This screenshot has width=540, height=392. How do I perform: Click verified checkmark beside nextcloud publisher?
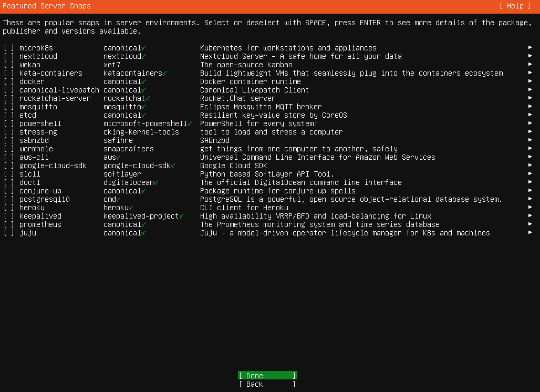(x=143, y=57)
